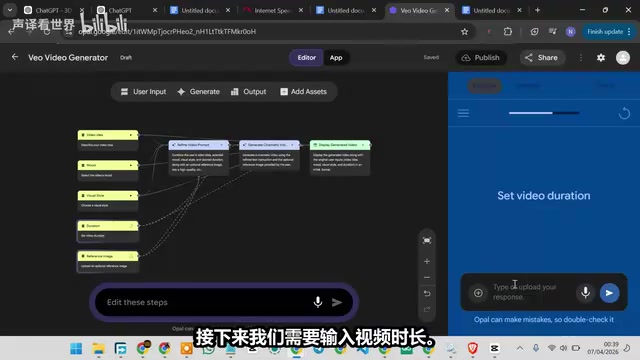Zoom in on the canvas
Image resolution: width=640 pixels, height=360 pixels.
coord(427,261)
